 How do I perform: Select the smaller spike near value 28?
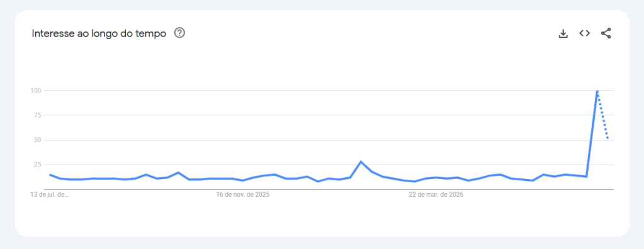361,162
